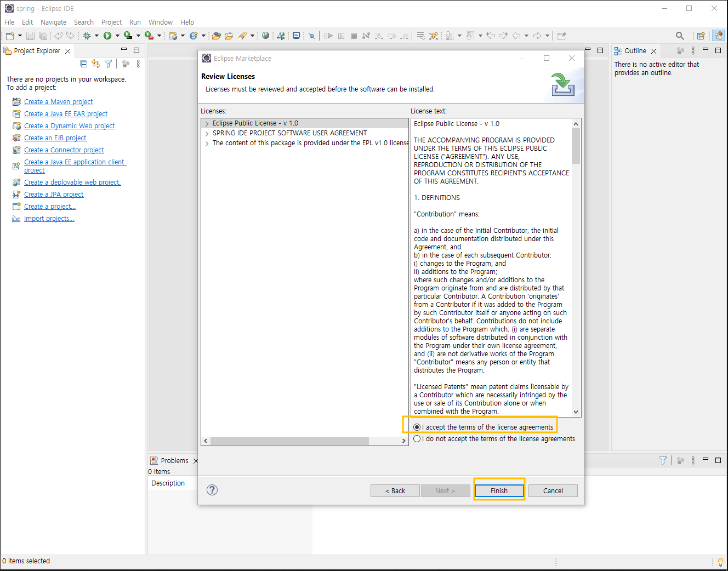Click the Open Type icon
The image size is (728, 571).
point(217,36)
